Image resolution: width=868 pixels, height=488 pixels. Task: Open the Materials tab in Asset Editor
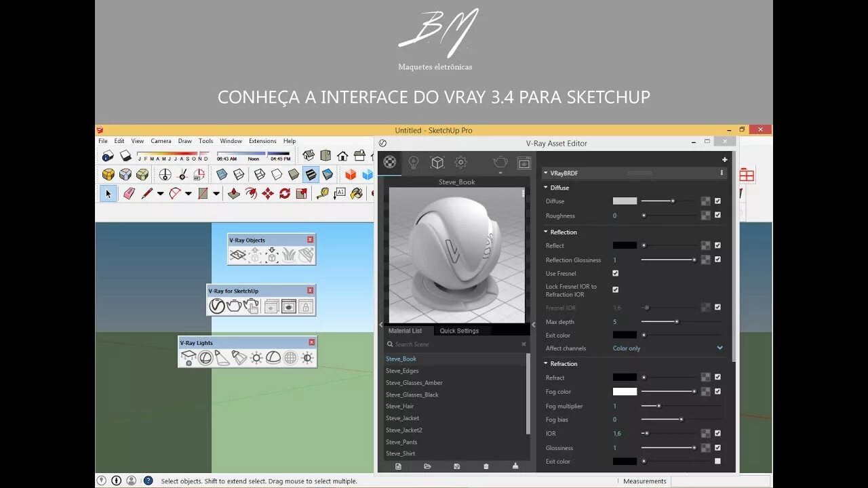389,162
